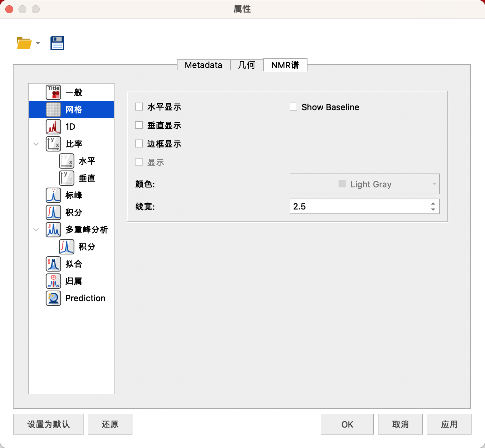Open the Light Gray color dropdown
Image resolution: width=485 pixels, height=448 pixels.
pyautogui.click(x=365, y=184)
